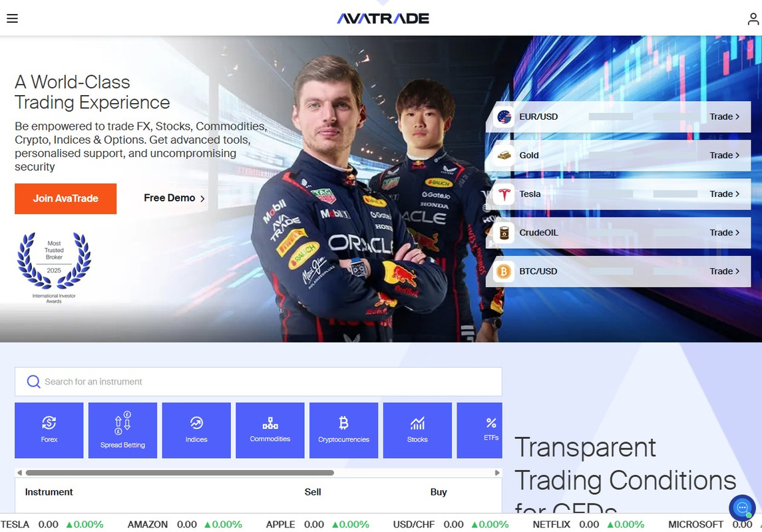Click the Gold bars icon
The image size is (762, 532).
tap(504, 156)
